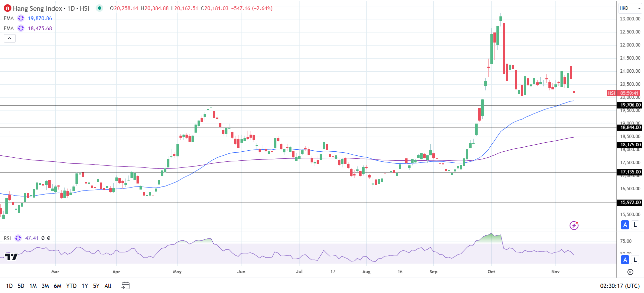Viewport: 644px width, 293px height.
Task: Click the TradingView logo
Action: [11, 257]
